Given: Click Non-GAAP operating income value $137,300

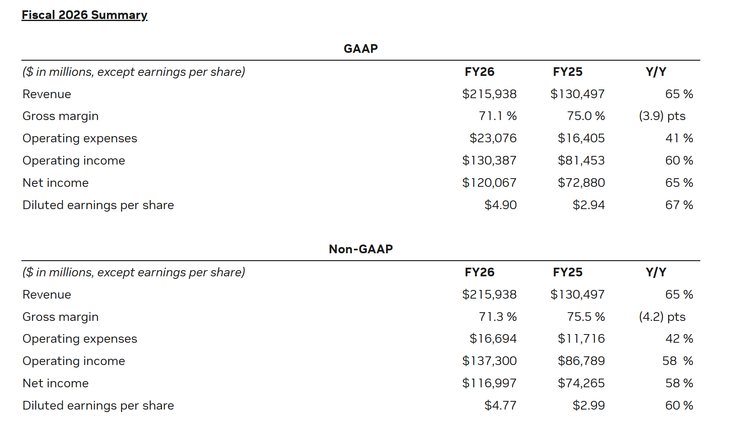Looking at the screenshot, I should point(488,361).
